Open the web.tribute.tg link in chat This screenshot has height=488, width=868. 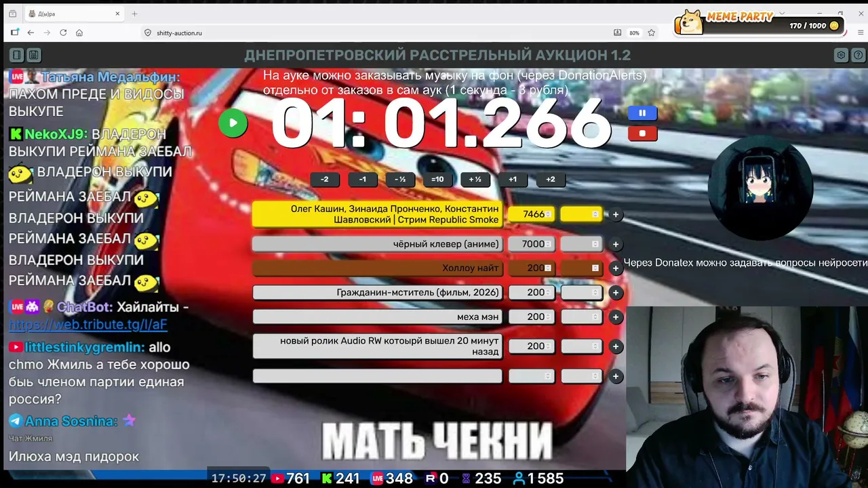point(88,325)
